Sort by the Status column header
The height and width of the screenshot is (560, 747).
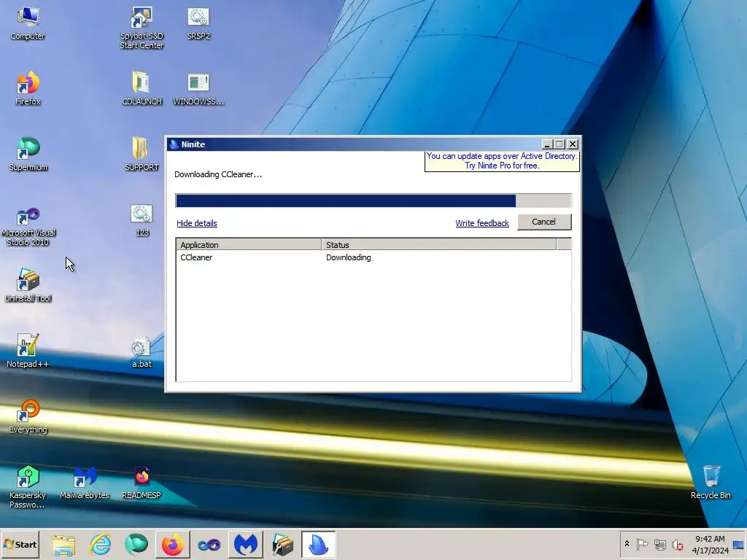[x=438, y=245]
